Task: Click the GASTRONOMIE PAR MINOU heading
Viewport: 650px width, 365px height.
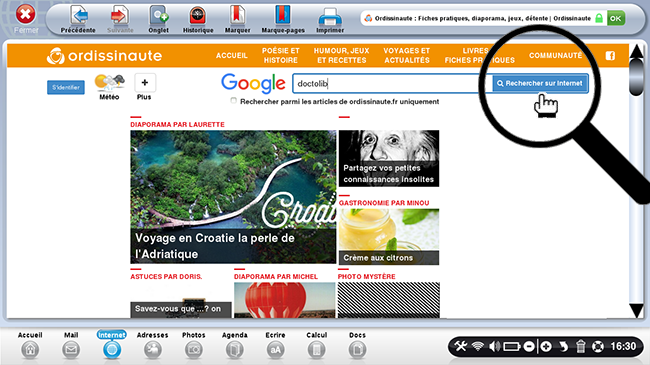Action: click(x=384, y=203)
